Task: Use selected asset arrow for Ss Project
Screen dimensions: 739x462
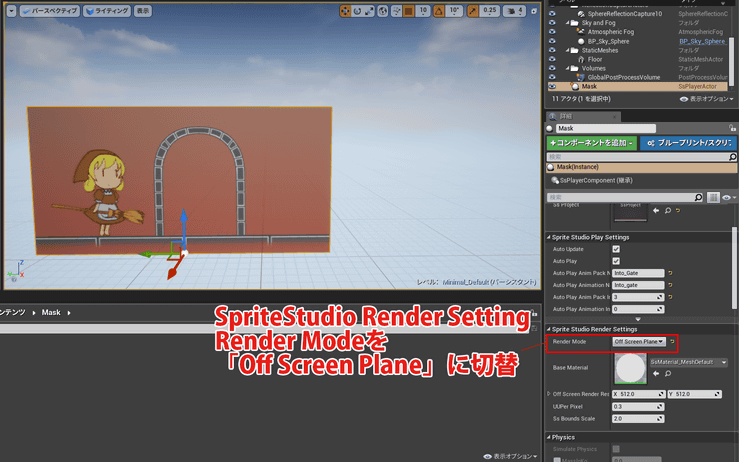Action: [656, 210]
